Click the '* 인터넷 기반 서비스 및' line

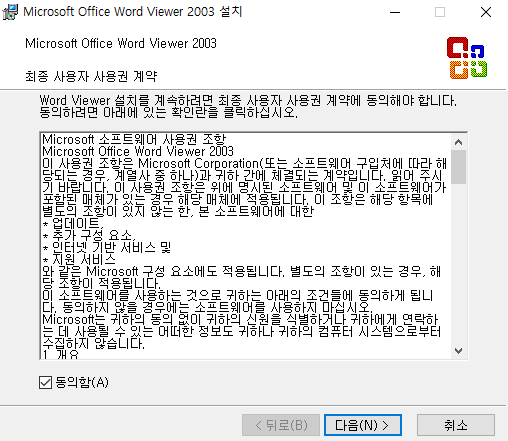tap(107, 247)
